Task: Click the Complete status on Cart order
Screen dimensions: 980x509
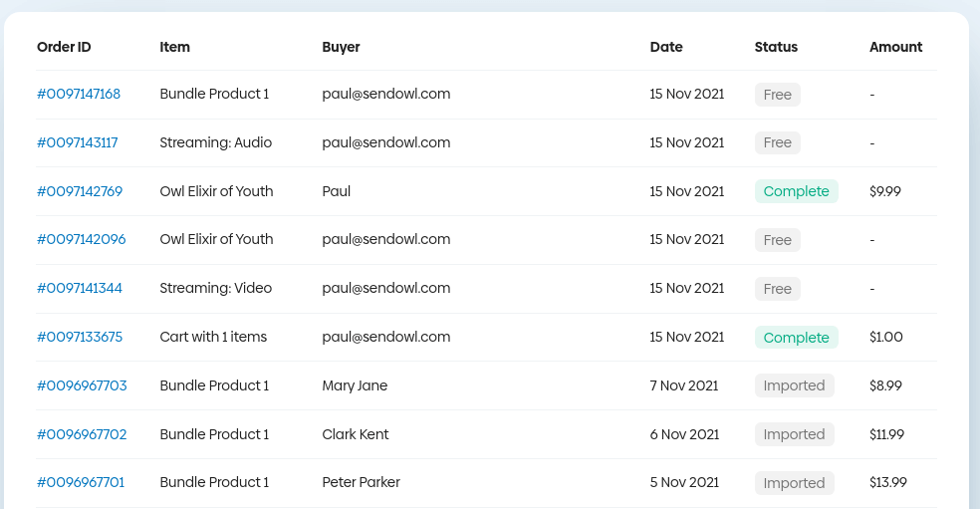Action: coord(796,338)
